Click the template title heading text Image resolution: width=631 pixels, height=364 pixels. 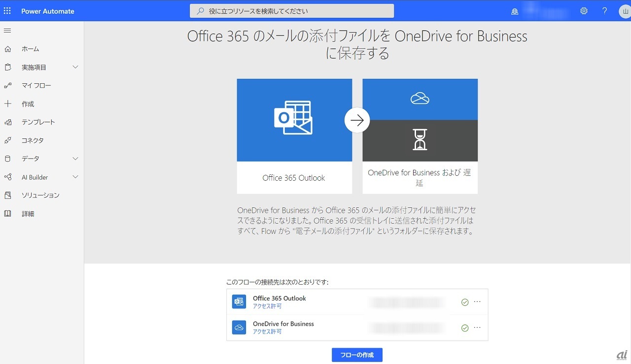coord(357,44)
